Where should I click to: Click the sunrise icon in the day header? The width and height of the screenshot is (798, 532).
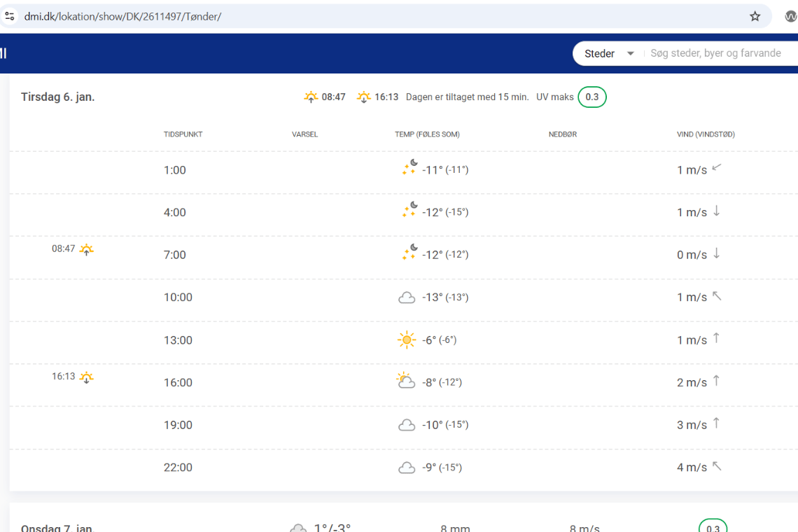coord(311,97)
